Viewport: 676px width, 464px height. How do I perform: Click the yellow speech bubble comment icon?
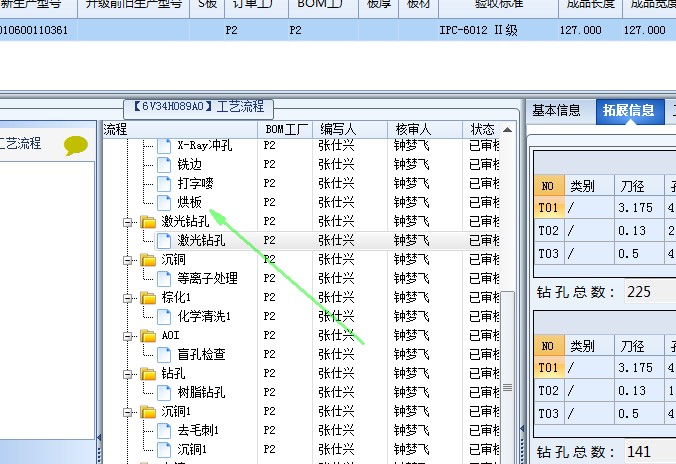pyautogui.click(x=76, y=145)
